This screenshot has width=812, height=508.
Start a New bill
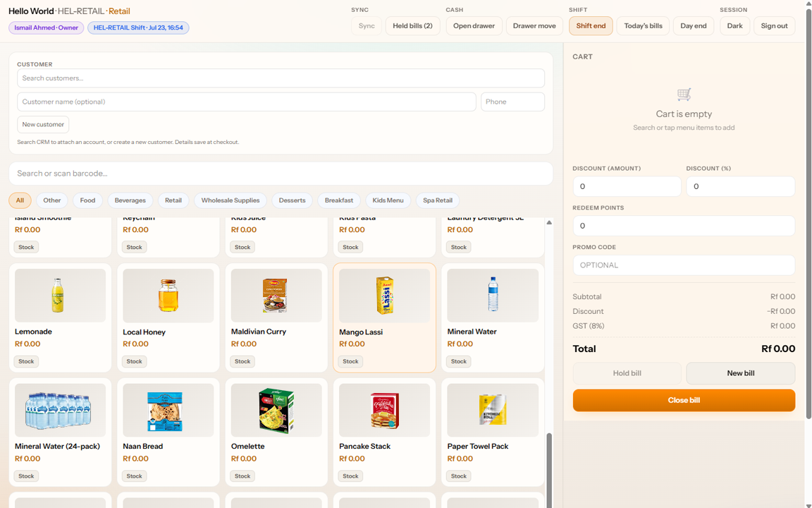click(x=741, y=373)
